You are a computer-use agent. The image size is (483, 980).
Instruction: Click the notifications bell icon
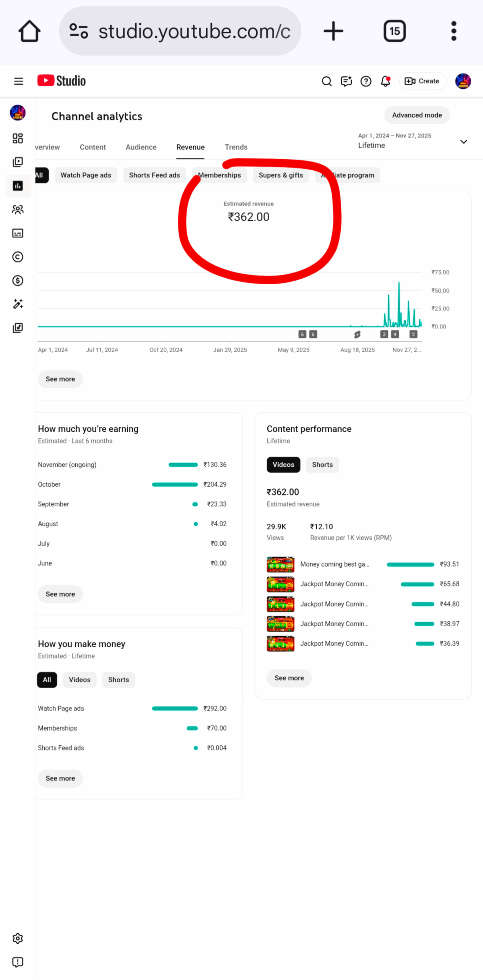coord(385,81)
